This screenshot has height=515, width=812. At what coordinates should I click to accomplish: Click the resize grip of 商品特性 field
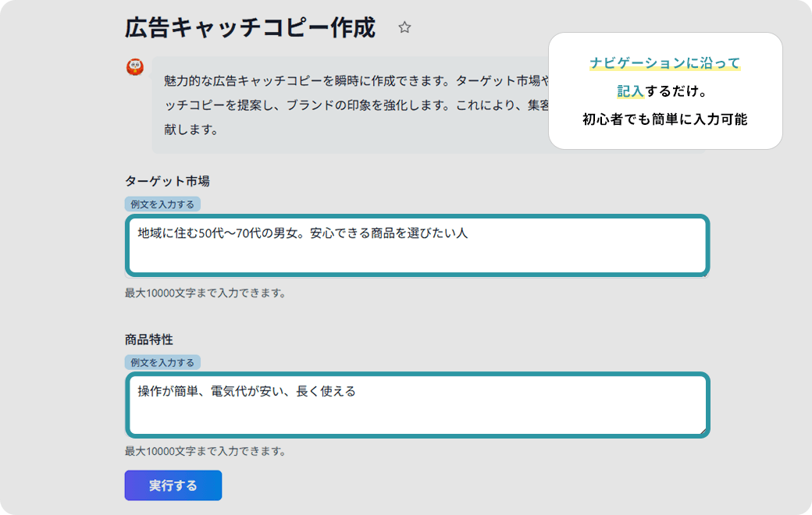tap(703, 431)
